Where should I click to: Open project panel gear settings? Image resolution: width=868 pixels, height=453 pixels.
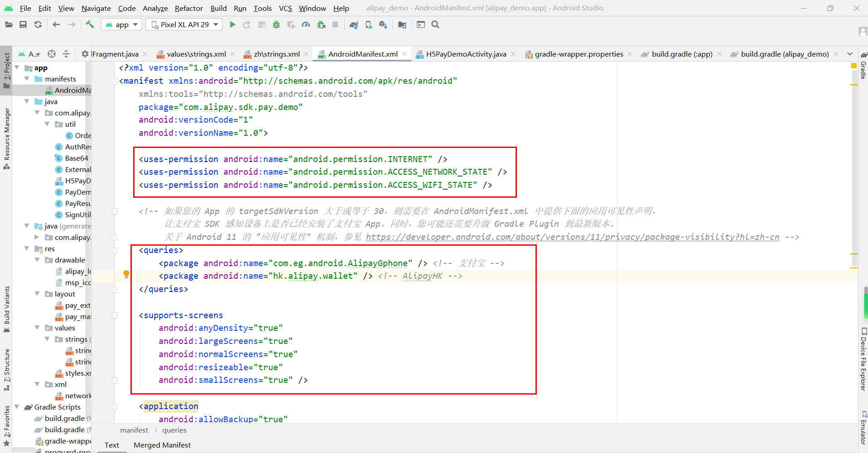point(85,54)
